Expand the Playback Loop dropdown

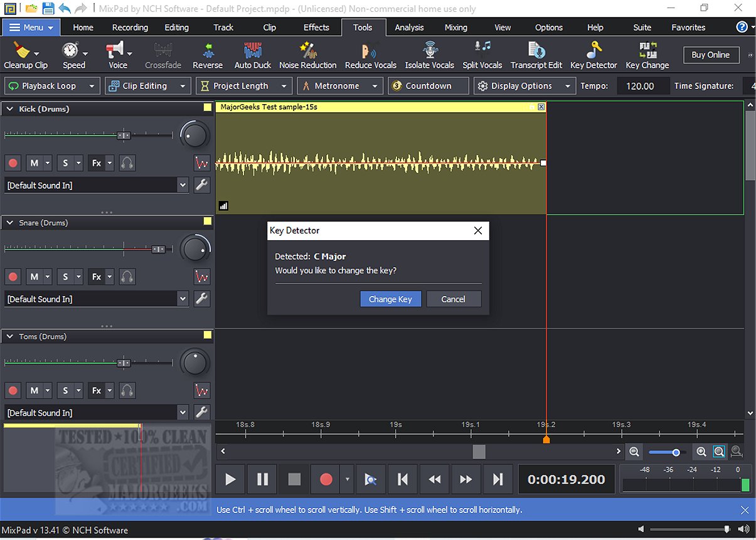[92, 86]
